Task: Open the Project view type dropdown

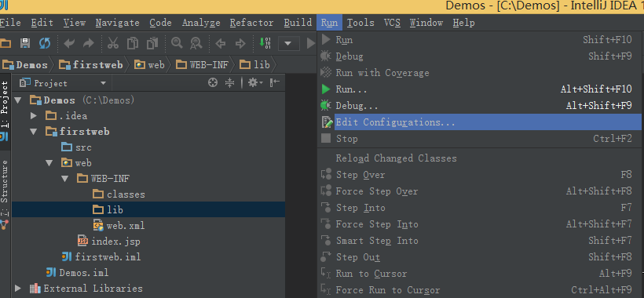Action: [64, 83]
